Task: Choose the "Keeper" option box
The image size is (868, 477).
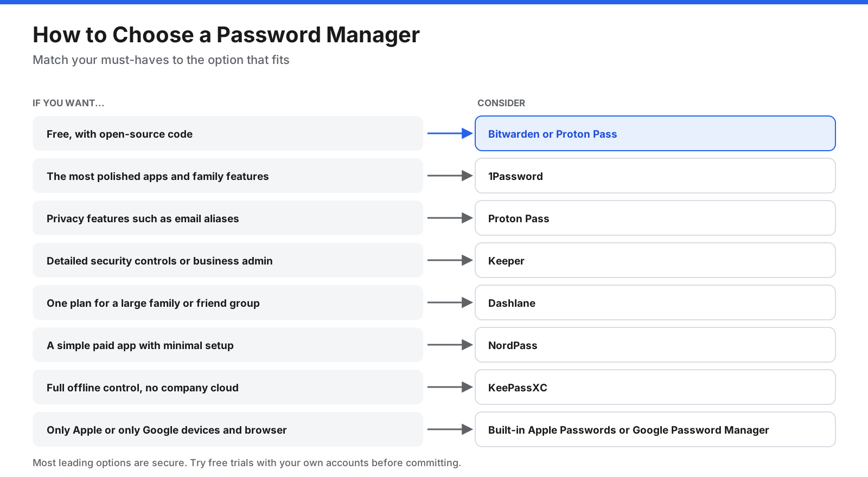Action: 655,260
